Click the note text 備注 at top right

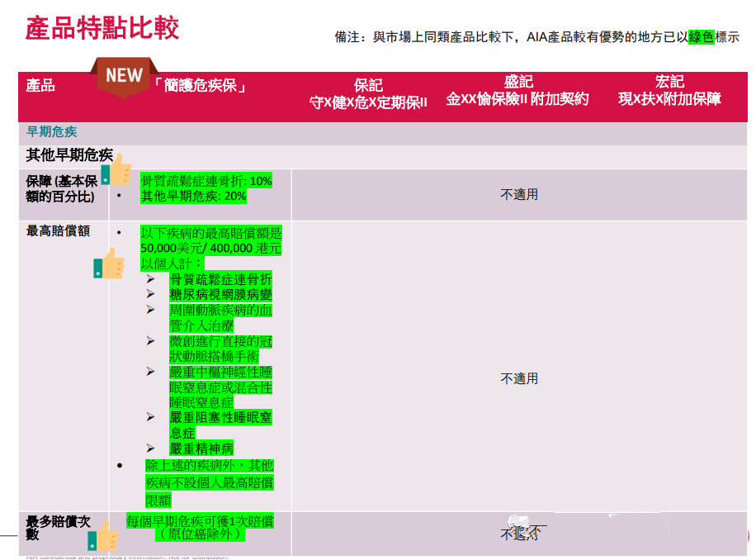coord(536,36)
